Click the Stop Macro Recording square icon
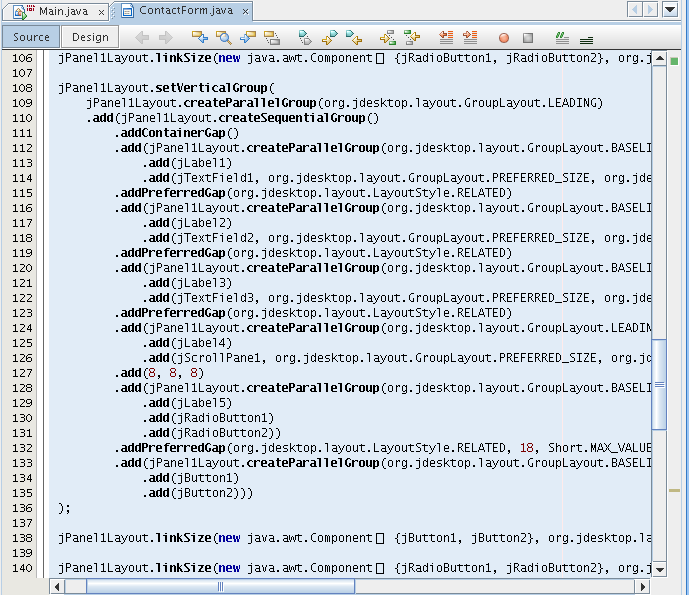 tap(528, 38)
